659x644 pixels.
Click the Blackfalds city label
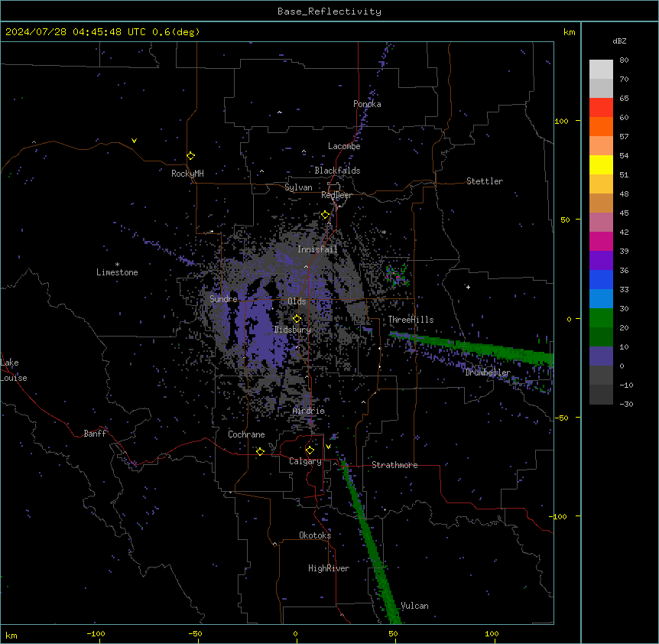[x=337, y=171]
